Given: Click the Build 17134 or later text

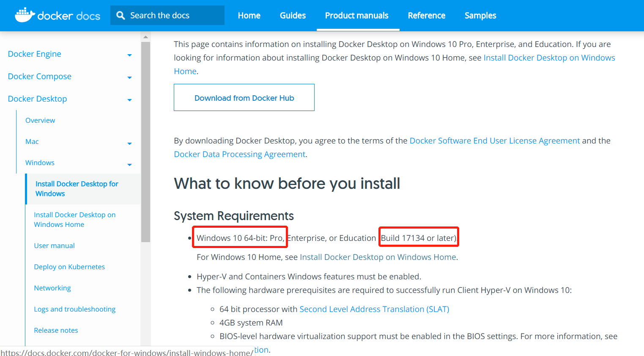Looking at the screenshot, I should pyautogui.click(x=419, y=238).
